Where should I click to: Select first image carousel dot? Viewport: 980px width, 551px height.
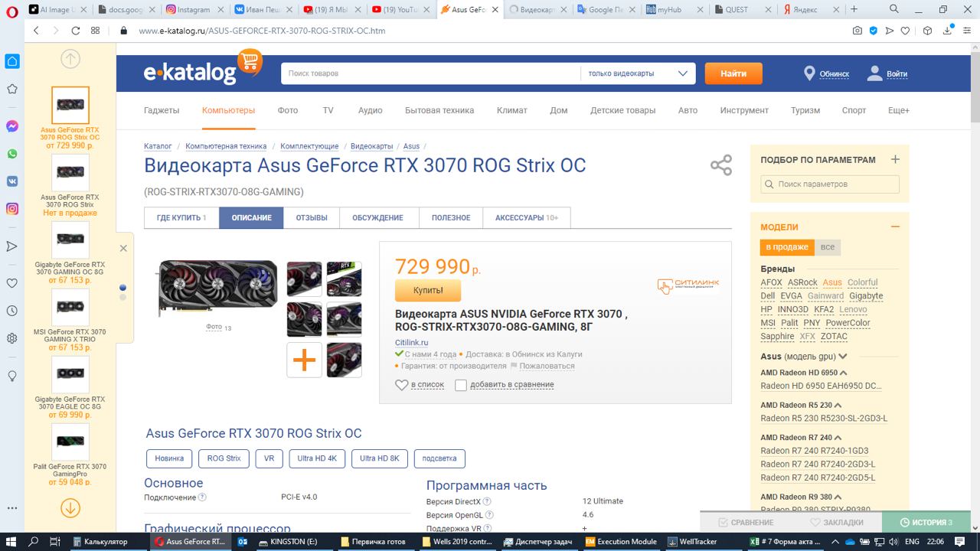click(x=123, y=288)
